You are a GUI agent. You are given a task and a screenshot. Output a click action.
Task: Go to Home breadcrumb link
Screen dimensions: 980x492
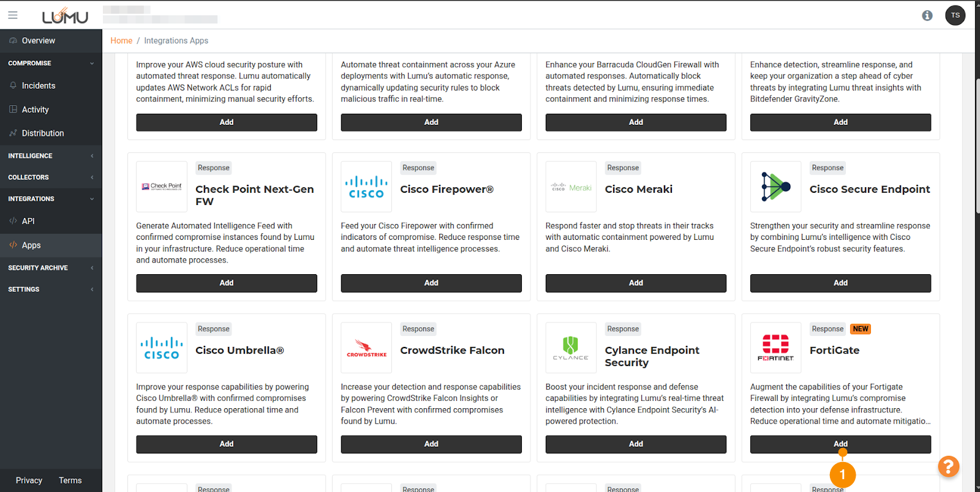pos(121,40)
